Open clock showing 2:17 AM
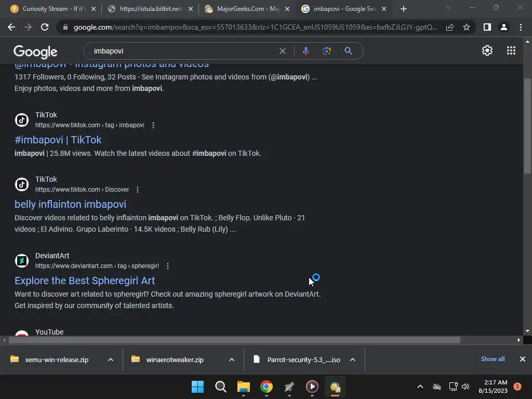Viewport: 532px width, 399px height. click(x=493, y=387)
